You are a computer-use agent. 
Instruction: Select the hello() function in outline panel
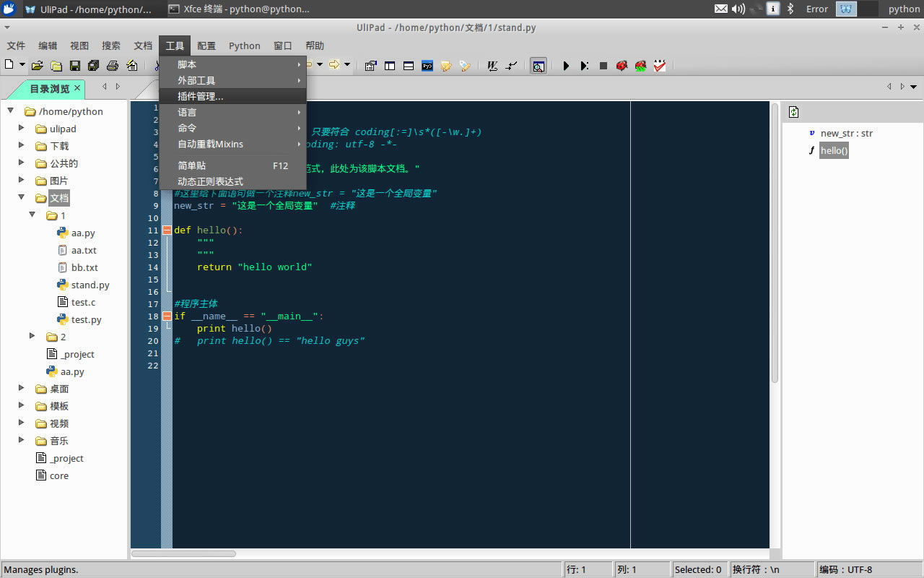pyautogui.click(x=834, y=151)
